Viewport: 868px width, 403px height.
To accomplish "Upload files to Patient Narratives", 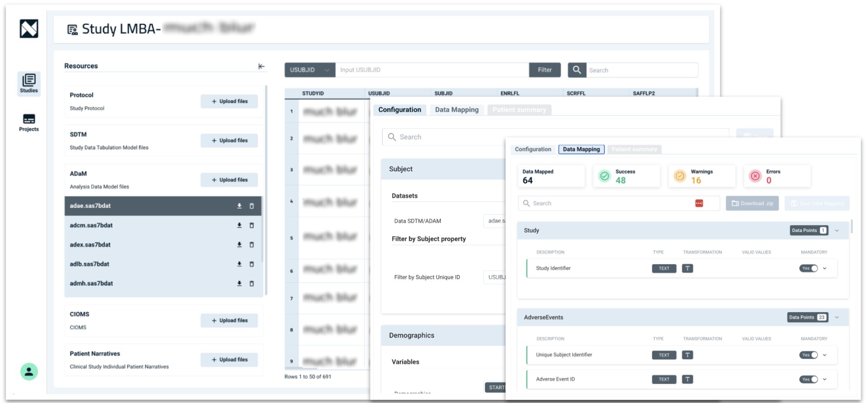I will click(x=229, y=360).
